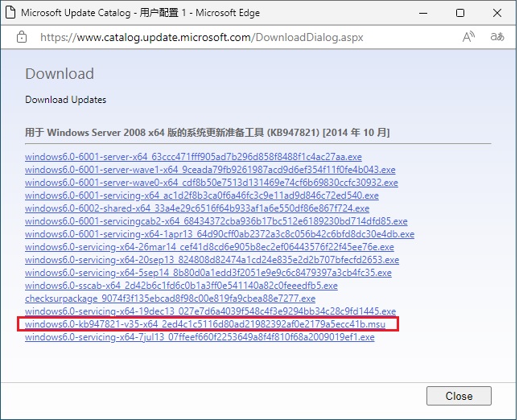Download the servicing-x64-20sep13 exe link
519x420 pixels.
point(212,260)
